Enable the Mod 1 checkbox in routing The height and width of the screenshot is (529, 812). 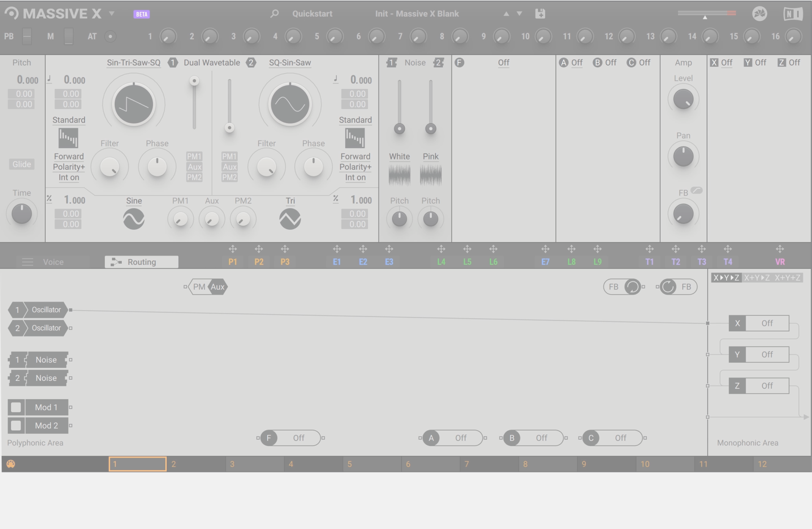coord(16,407)
